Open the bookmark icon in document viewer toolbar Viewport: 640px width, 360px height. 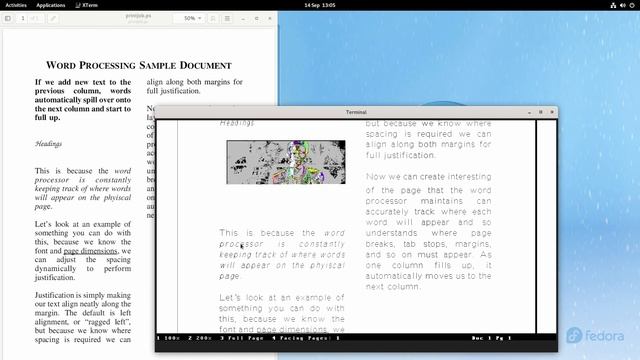(x=213, y=18)
